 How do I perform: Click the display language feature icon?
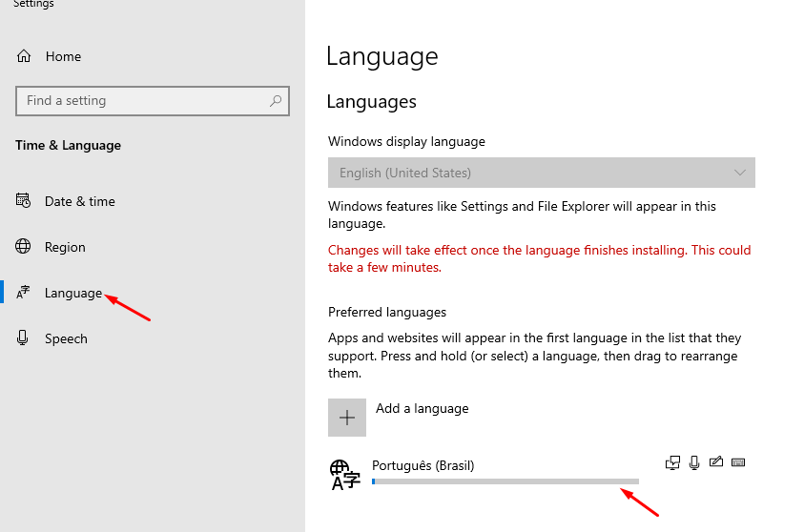pyautogui.click(x=672, y=462)
